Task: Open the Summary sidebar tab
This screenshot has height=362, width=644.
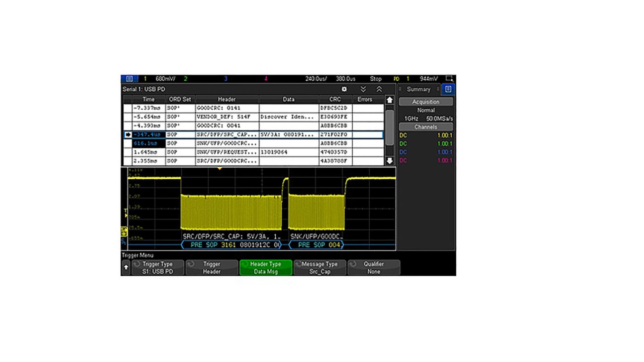Action: coord(418,89)
